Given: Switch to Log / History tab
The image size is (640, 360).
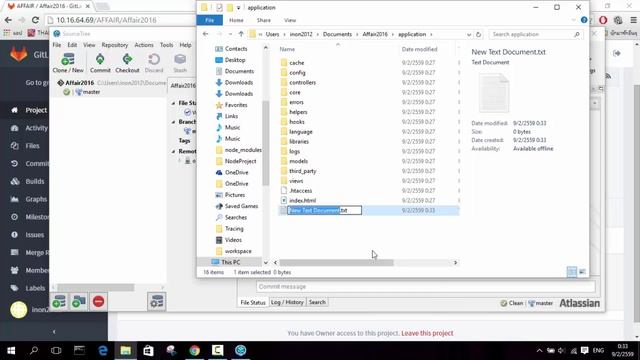Looking at the screenshot, I should 287,302.
